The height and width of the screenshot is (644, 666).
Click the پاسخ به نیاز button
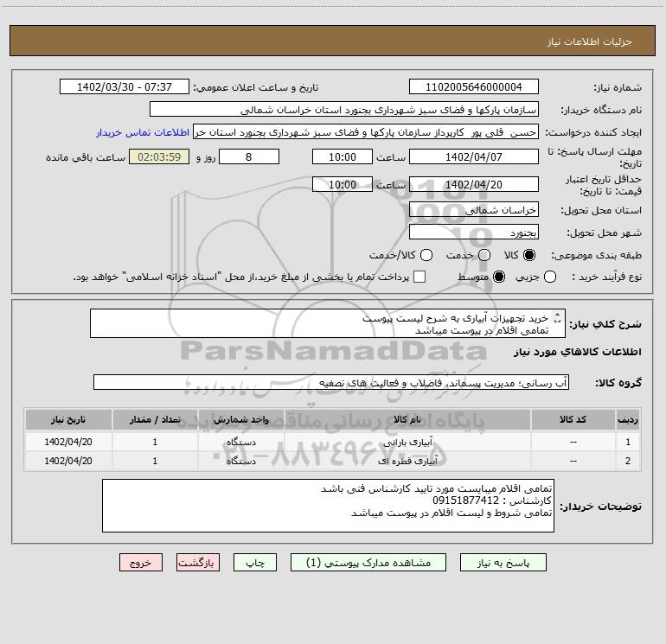click(x=503, y=563)
